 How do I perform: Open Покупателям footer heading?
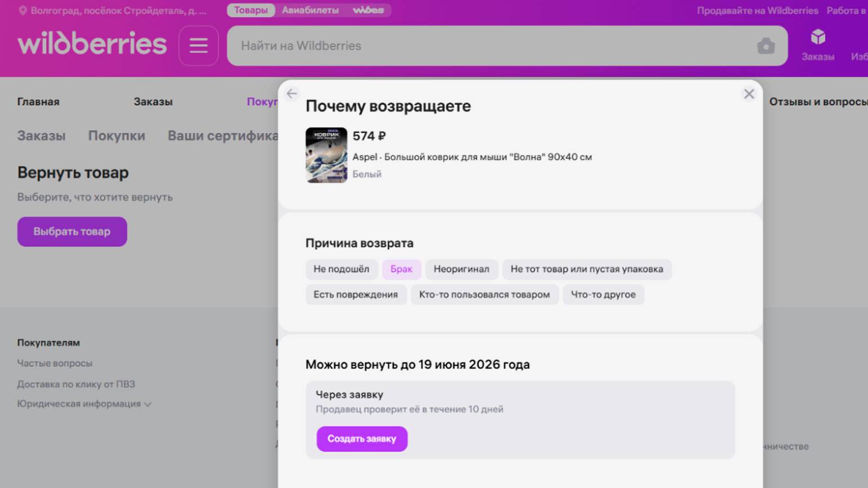coord(48,343)
